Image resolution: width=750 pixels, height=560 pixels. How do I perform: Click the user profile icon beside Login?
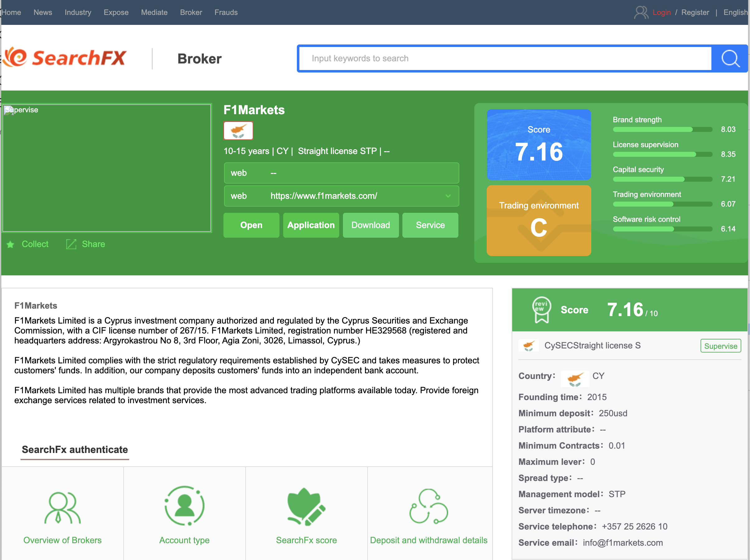tap(641, 12)
